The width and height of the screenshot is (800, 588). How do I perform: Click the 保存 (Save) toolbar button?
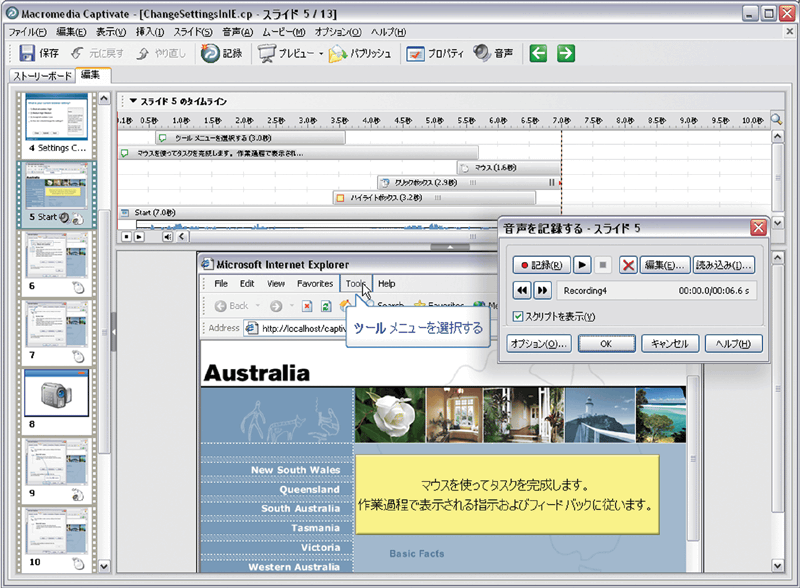pyautogui.click(x=39, y=53)
